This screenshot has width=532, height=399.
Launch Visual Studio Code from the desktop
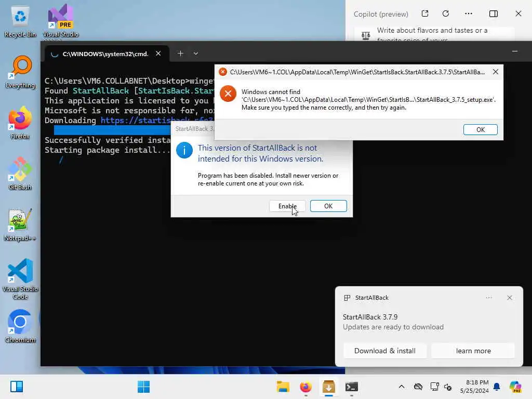point(20,279)
